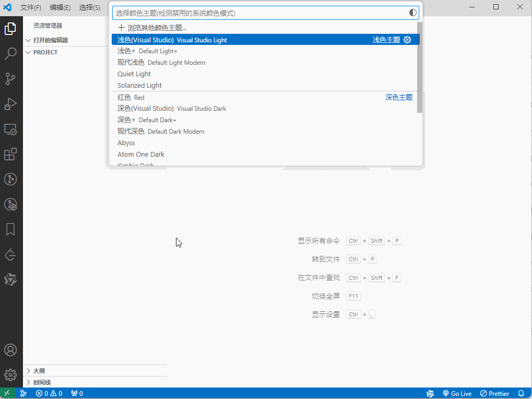Open the Search view in activity bar
Image resolution: width=532 pixels, height=399 pixels.
pyautogui.click(x=10, y=53)
